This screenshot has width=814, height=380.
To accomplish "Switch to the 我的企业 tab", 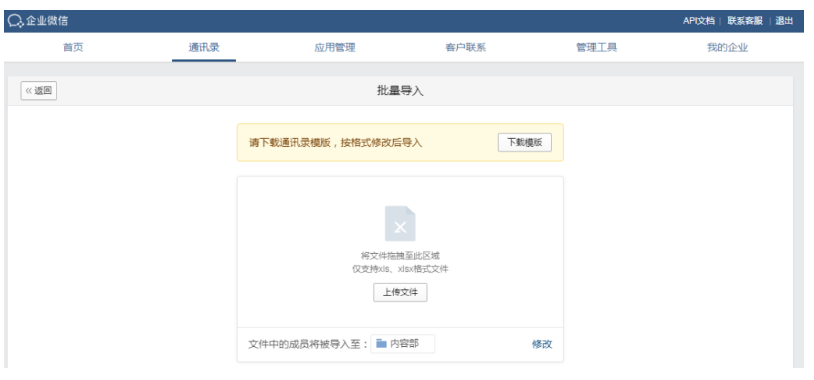I will point(727,47).
